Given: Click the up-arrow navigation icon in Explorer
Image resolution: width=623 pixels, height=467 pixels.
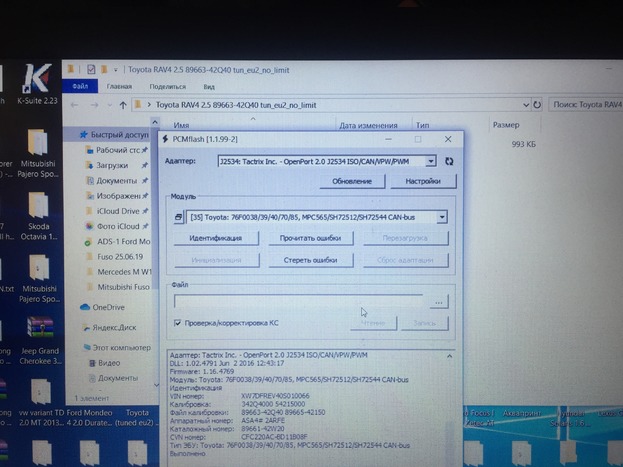Looking at the screenshot, I should pyautogui.click(x=123, y=105).
